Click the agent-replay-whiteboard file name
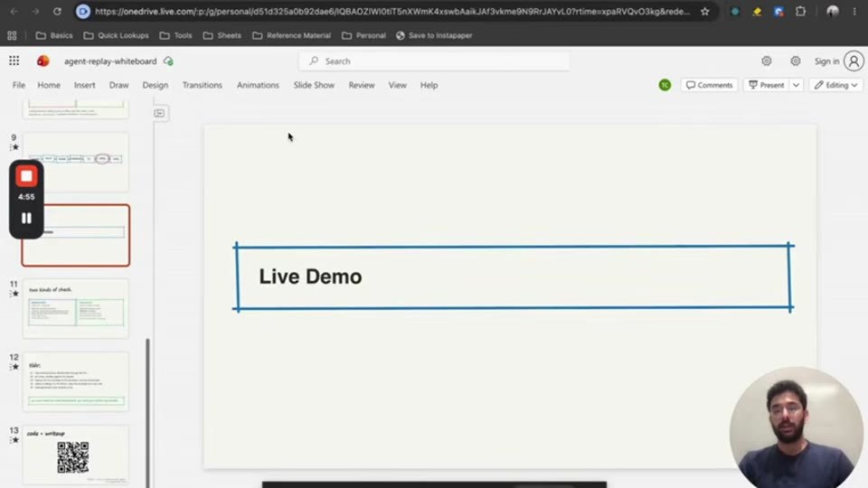Viewport: 868px width, 488px height. 110,61
